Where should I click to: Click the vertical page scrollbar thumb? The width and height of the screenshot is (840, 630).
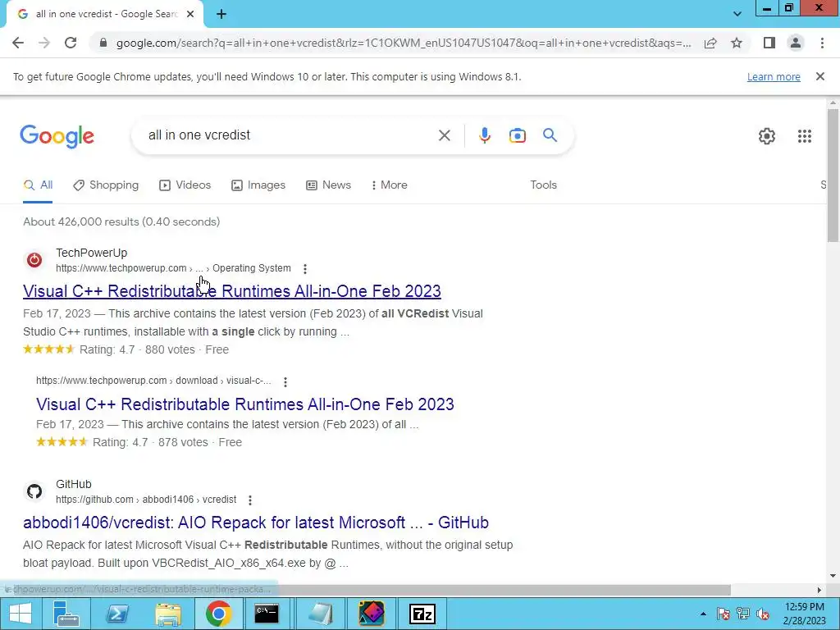(833, 176)
